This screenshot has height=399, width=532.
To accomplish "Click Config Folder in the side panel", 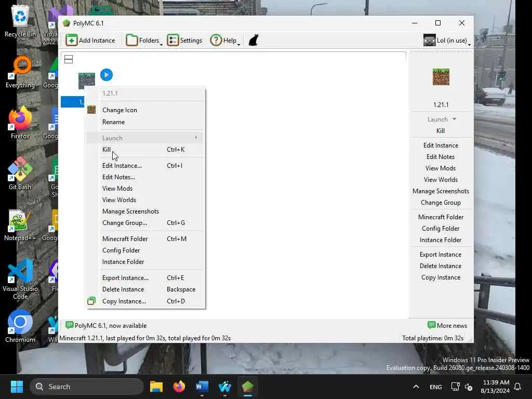I will click(x=441, y=229).
